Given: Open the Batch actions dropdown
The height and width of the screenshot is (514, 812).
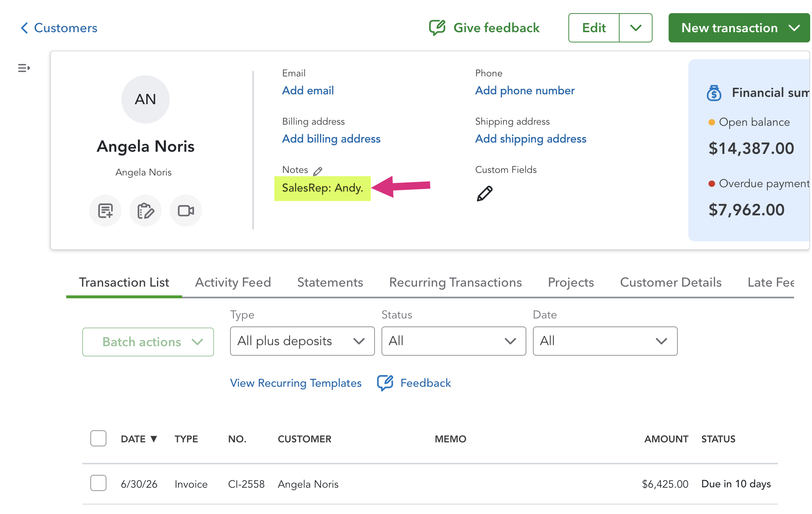Looking at the screenshot, I should tap(148, 342).
